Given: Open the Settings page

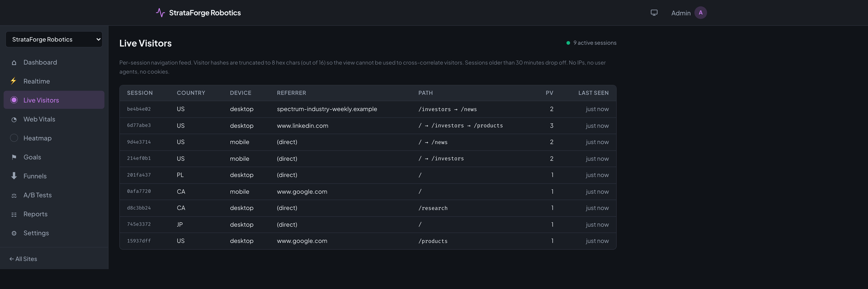Looking at the screenshot, I should click(x=54, y=233).
